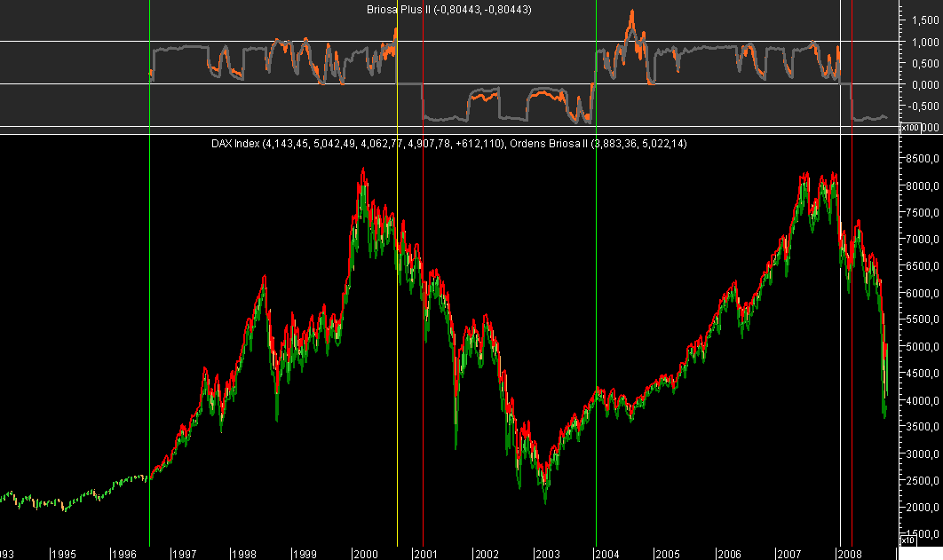Click the 6000,0 price axis label

922,293
